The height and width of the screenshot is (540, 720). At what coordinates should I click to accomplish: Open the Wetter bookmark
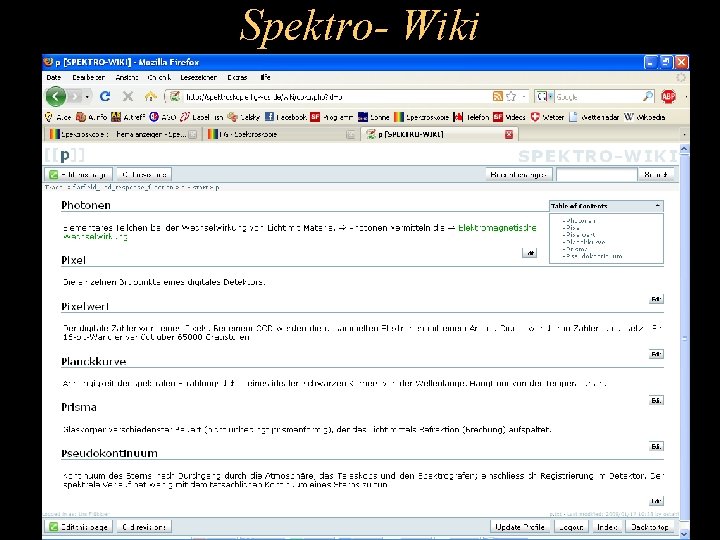547,117
